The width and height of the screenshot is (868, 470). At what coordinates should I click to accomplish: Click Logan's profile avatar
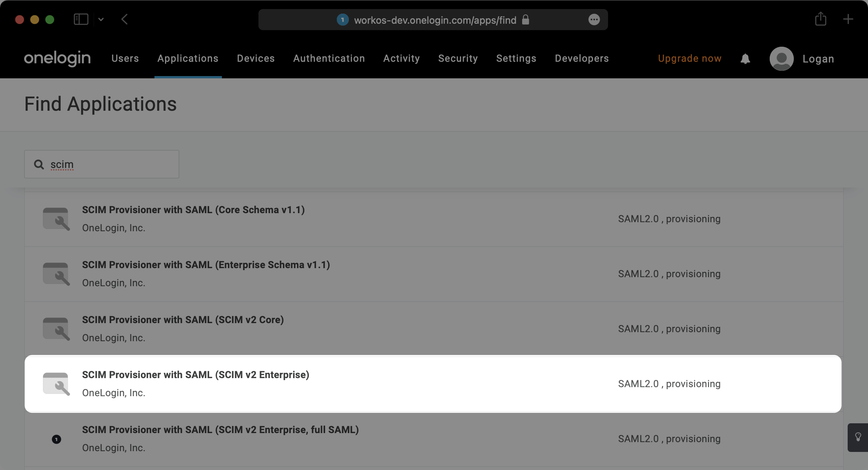tap(781, 58)
